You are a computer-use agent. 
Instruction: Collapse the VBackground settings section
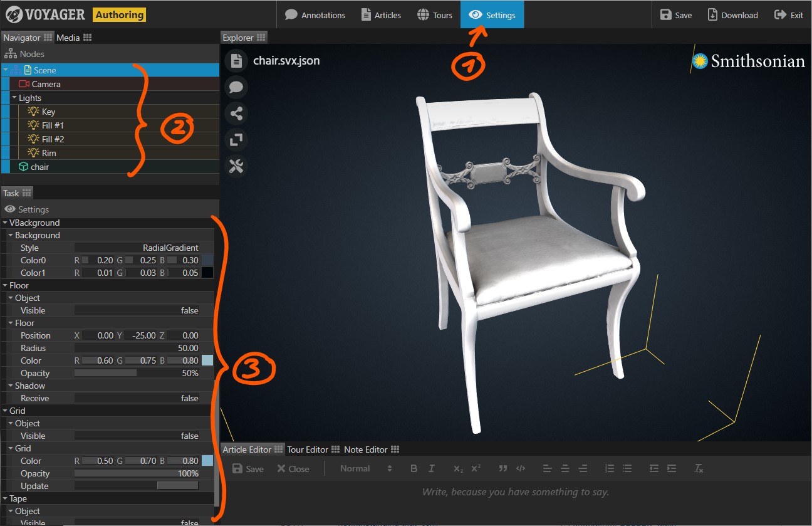click(x=6, y=223)
